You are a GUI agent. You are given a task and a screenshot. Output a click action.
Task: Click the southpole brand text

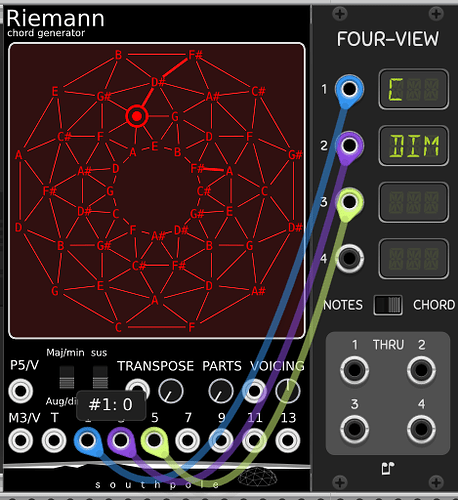(157, 485)
